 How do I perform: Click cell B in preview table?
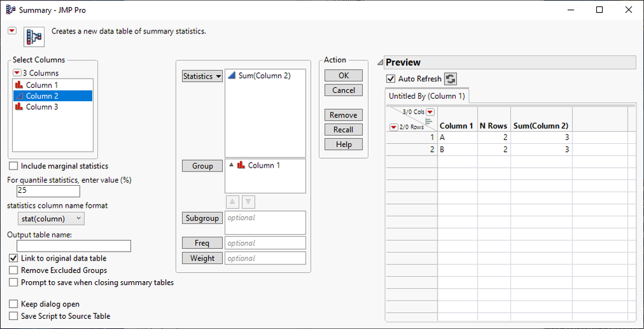(457, 150)
